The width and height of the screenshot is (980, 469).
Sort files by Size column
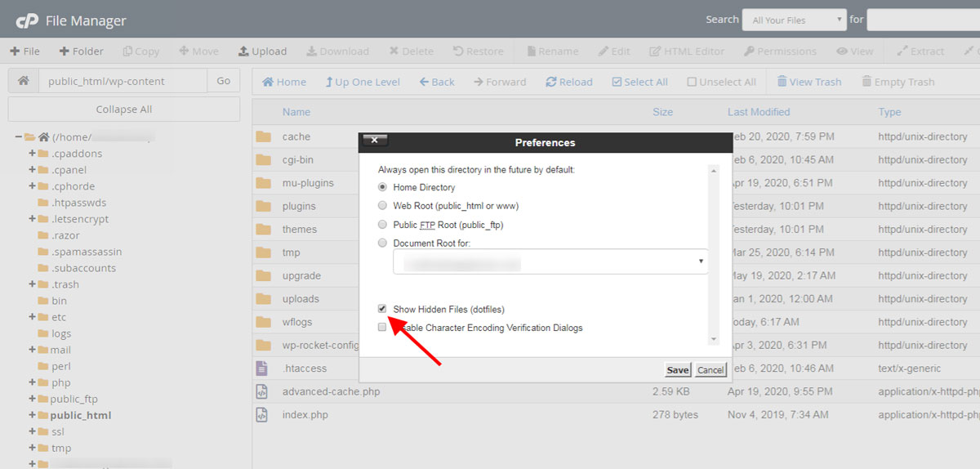(662, 112)
